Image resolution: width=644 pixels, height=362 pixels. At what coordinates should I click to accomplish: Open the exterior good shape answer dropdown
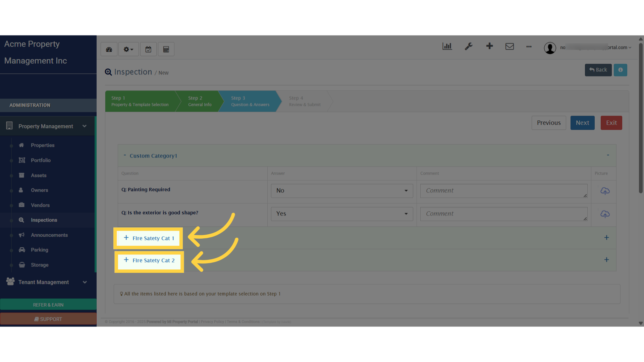pos(342,214)
